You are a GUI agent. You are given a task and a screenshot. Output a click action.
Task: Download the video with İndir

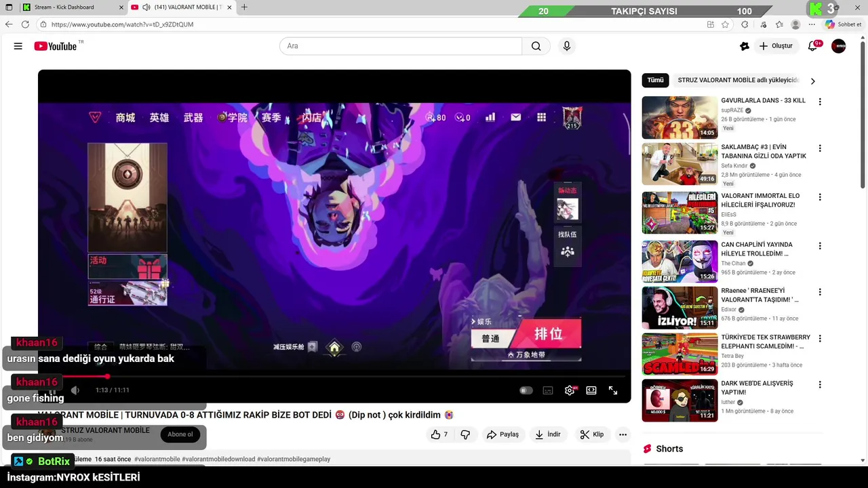tap(548, 434)
